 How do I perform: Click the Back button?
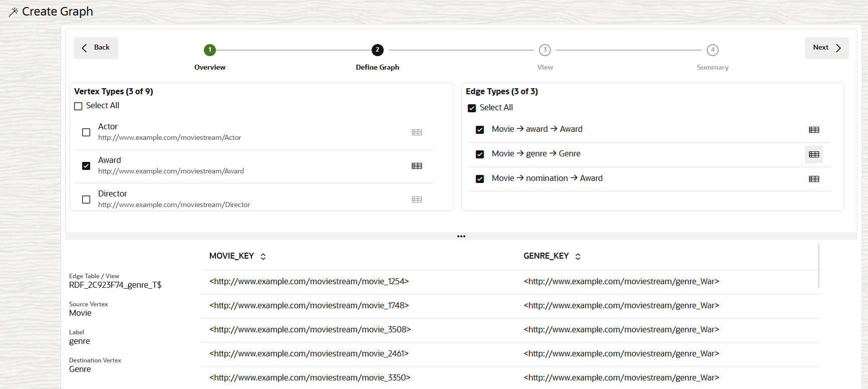pos(96,48)
